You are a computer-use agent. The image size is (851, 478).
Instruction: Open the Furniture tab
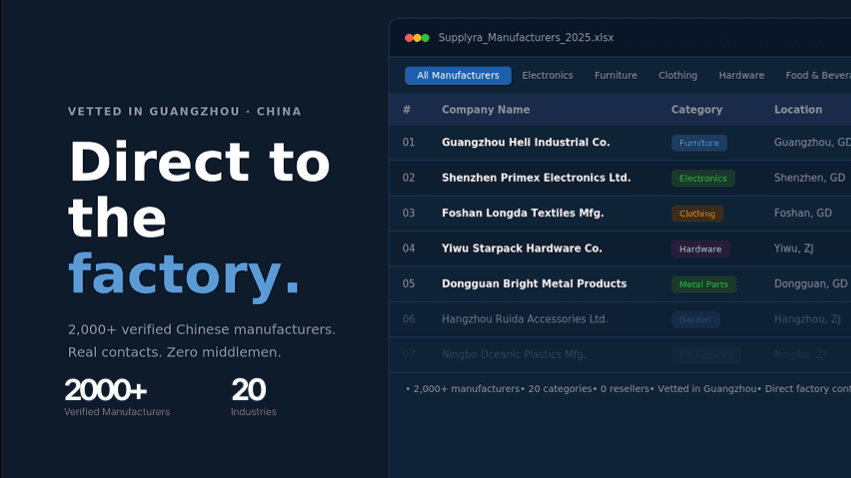[615, 75]
